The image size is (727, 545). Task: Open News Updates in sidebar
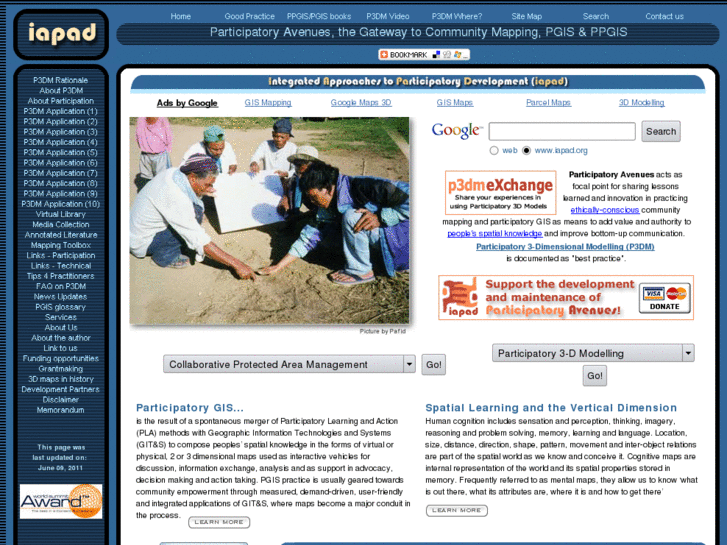(60, 296)
